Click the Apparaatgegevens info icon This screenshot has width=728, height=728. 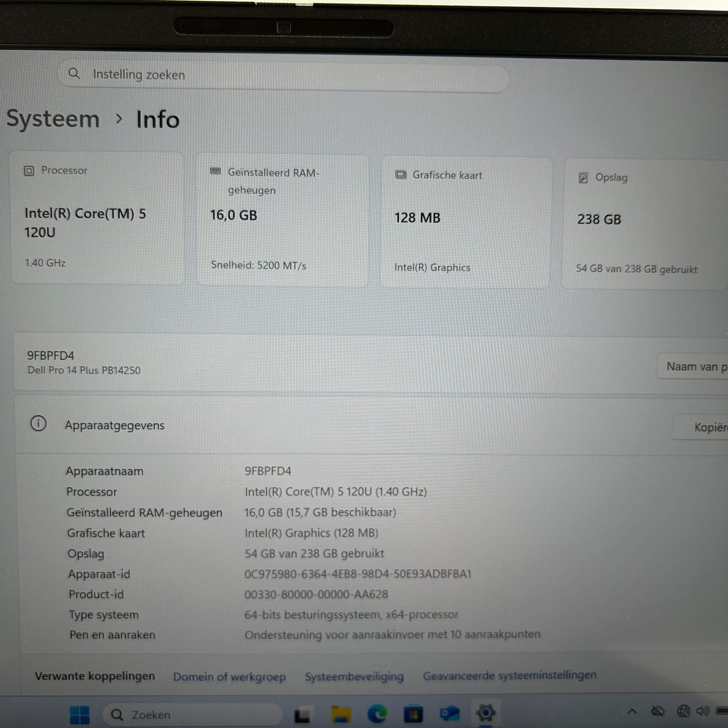pyautogui.click(x=38, y=423)
